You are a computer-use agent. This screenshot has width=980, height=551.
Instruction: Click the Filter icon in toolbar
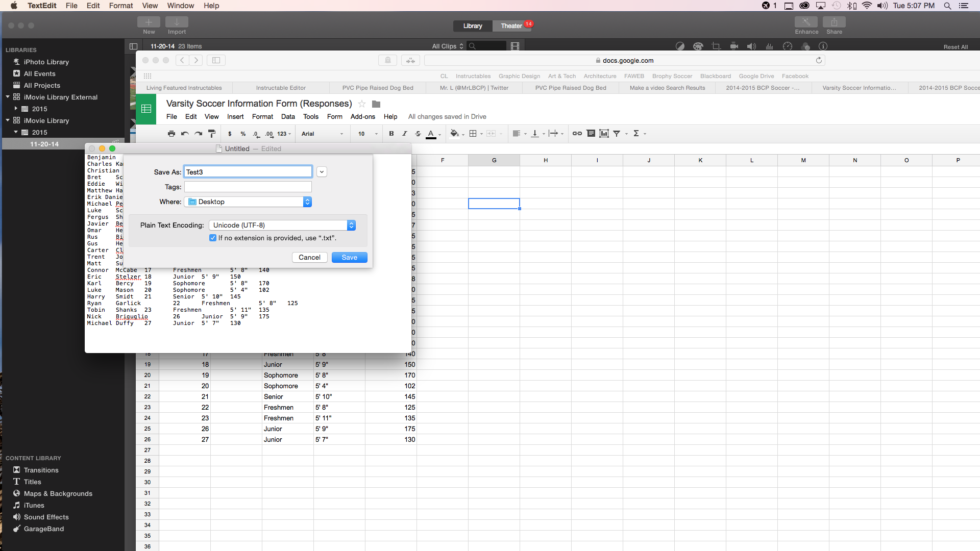(x=617, y=133)
